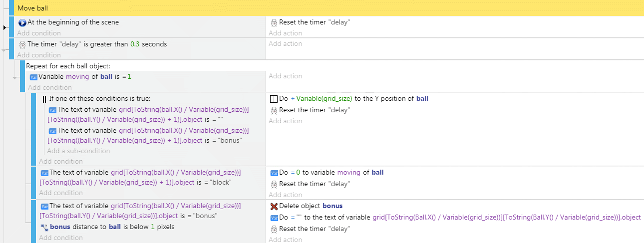Click the black arrow marker beside the first event

pos(5,28)
